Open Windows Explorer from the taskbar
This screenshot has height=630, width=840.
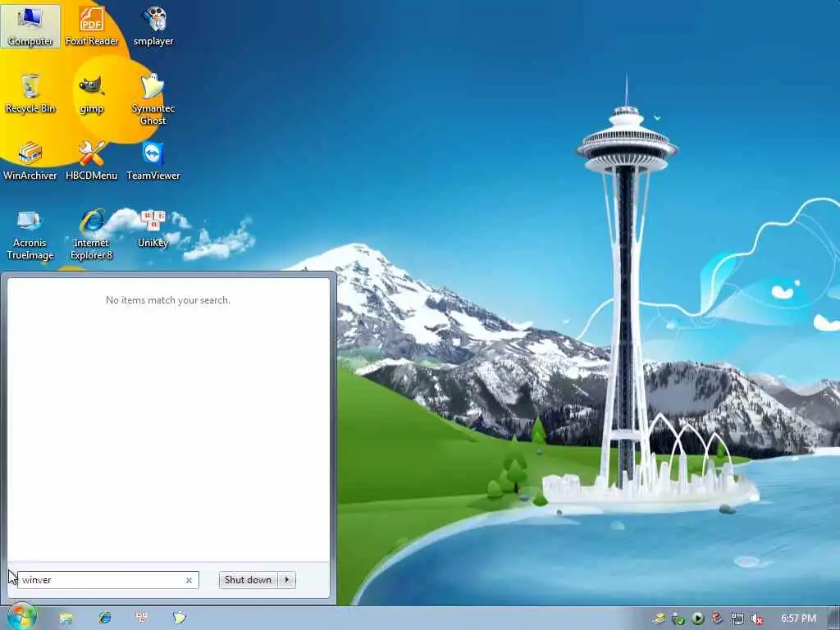[x=66, y=619]
